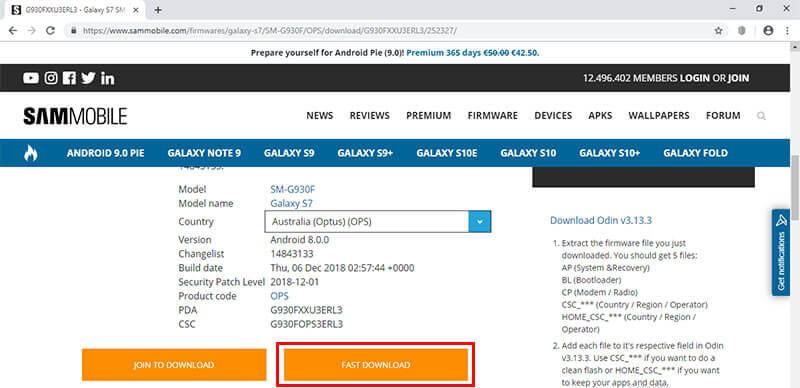Open the OPS product code link
Screen dimensions: 800x388
[280, 296]
